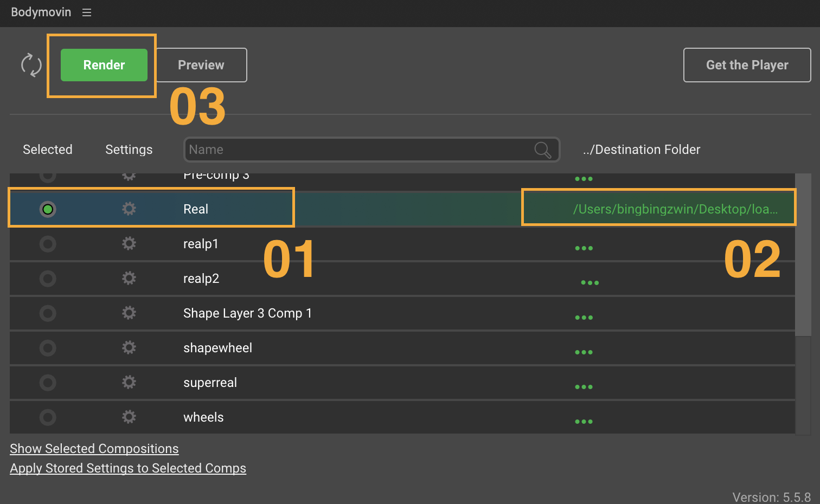Screen dimensions: 820x504
Task: Deselect the Real composition radio button
Action: (x=48, y=209)
